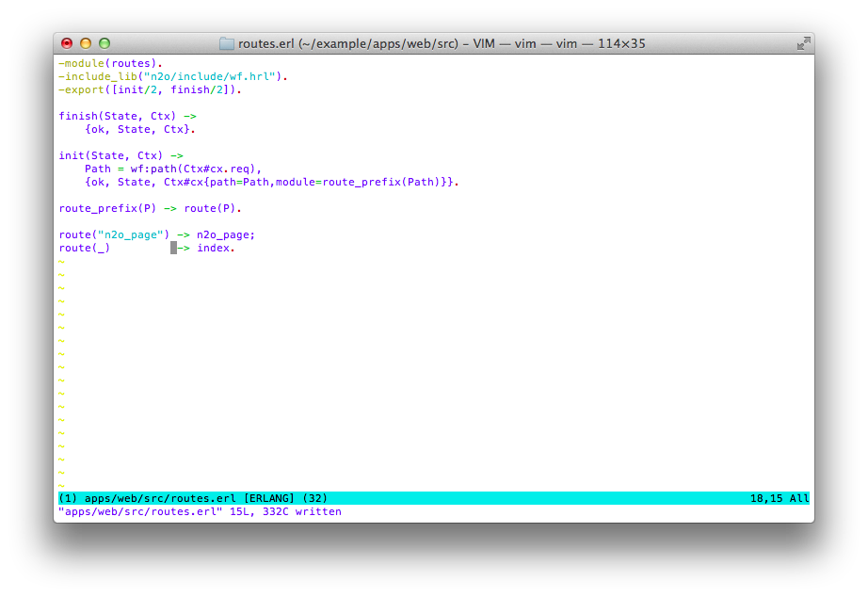Click the gray block cursor in the editor
Image resolution: width=868 pixels, height=597 pixels.
(173, 248)
